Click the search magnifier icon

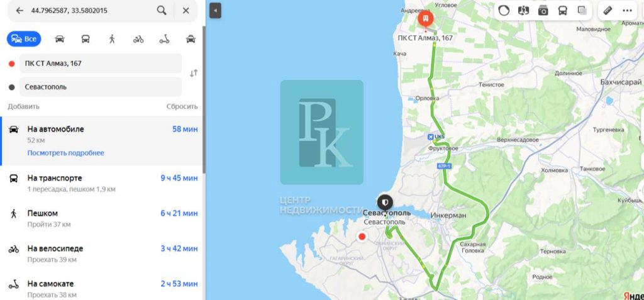click(x=162, y=11)
